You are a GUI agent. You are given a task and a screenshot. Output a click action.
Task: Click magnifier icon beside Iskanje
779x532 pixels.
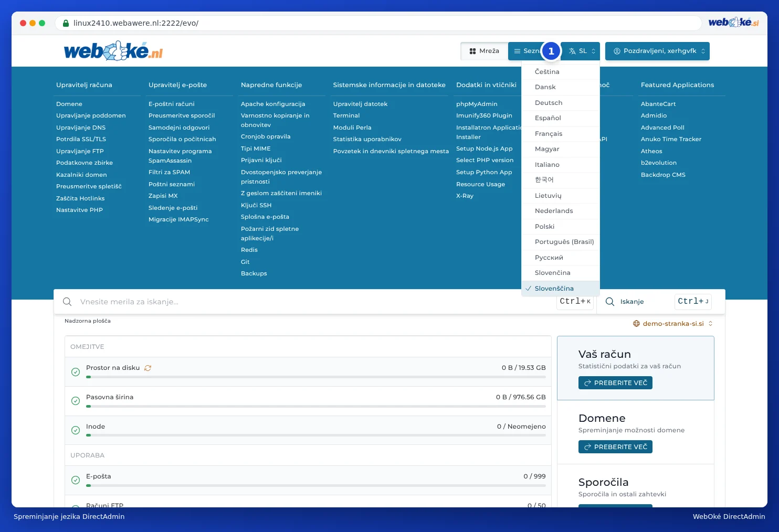[x=610, y=302]
